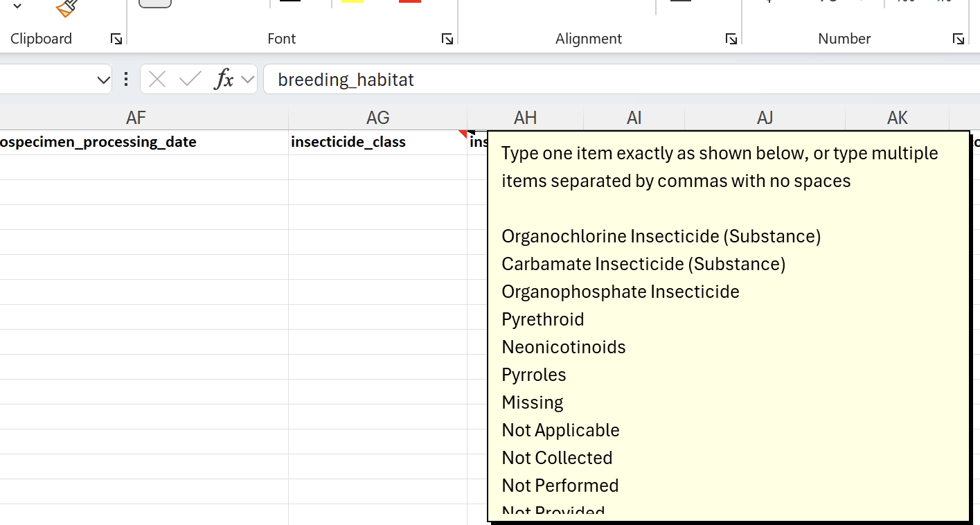The height and width of the screenshot is (525, 980).
Task: Click in the formula bar text breeding_habitat
Action: pyautogui.click(x=346, y=80)
